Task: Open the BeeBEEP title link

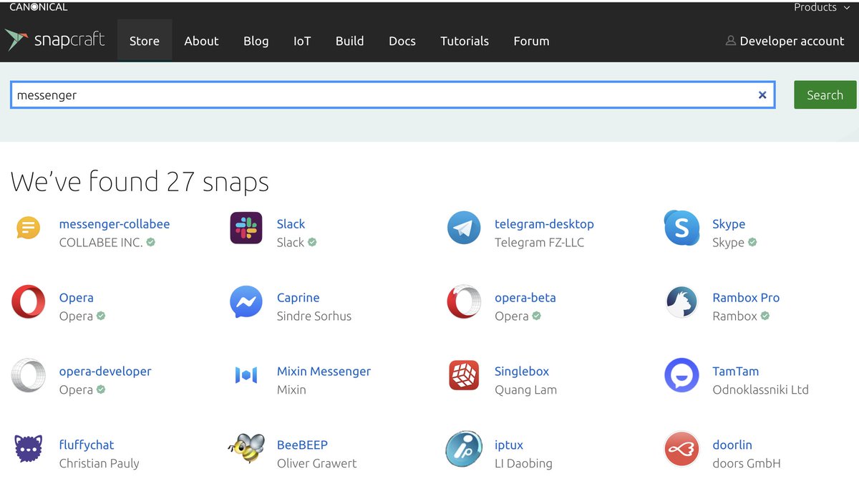Action: [302, 445]
